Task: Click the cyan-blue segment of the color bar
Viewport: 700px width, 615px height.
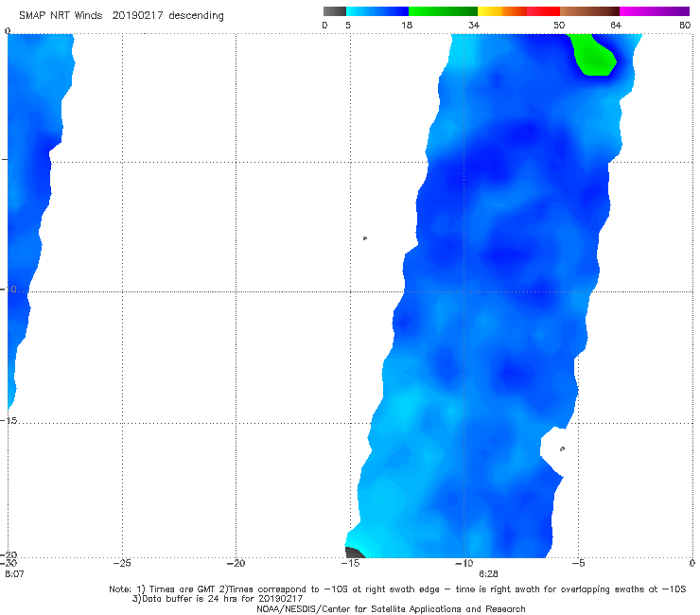Action: click(377, 11)
